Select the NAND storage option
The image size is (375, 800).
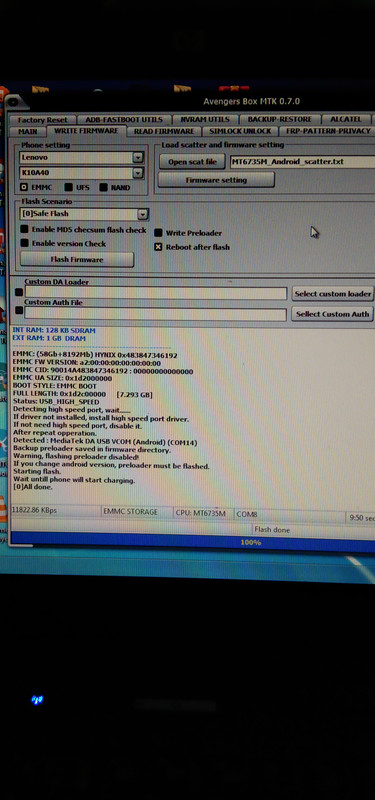[103, 187]
